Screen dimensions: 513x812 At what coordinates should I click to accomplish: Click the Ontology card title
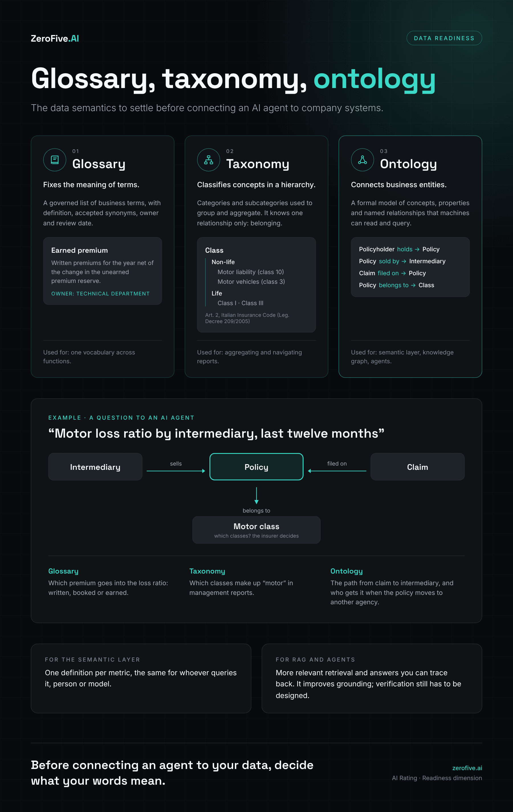[408, 164]
